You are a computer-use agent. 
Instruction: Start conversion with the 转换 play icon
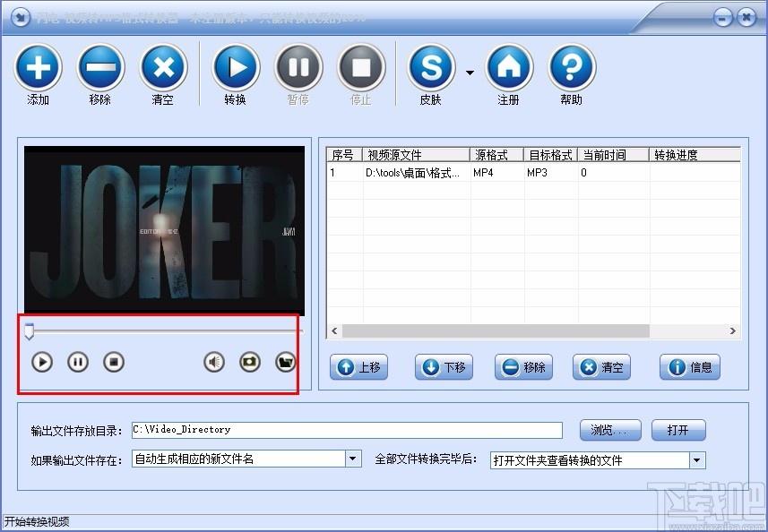pos(236,67)
